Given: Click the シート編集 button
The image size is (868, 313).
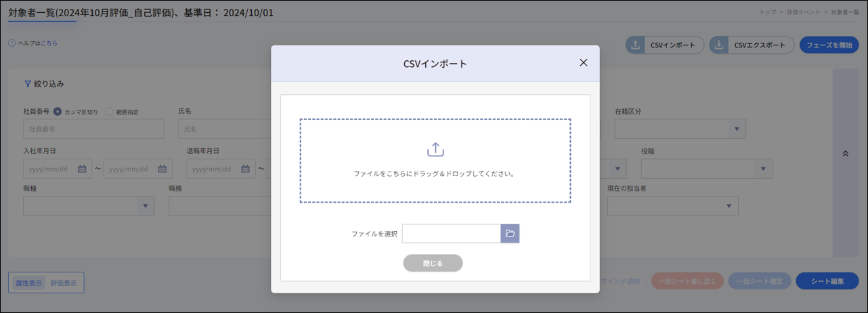Looking at the screenshot, I should pyautogui.click(x=827, y=281).
